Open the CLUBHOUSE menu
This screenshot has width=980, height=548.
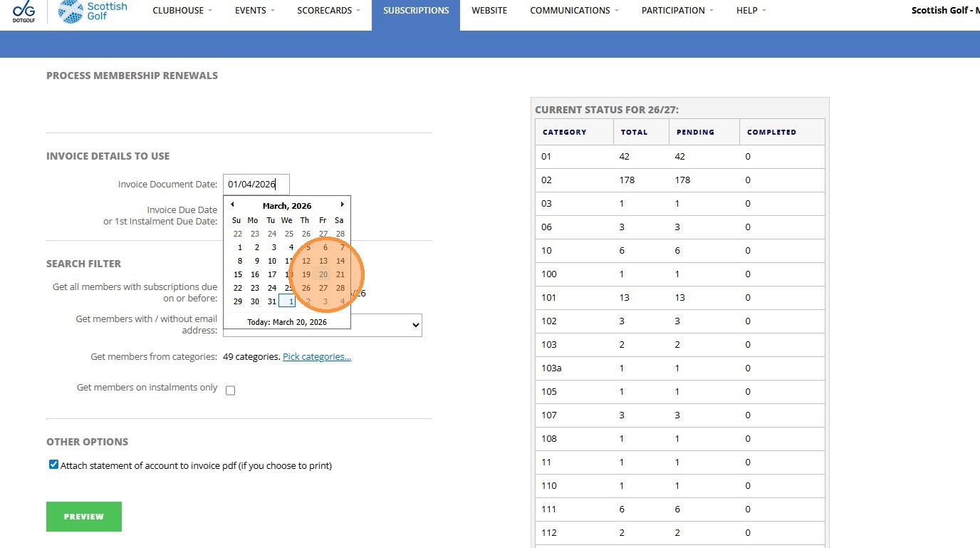[182, 11]
